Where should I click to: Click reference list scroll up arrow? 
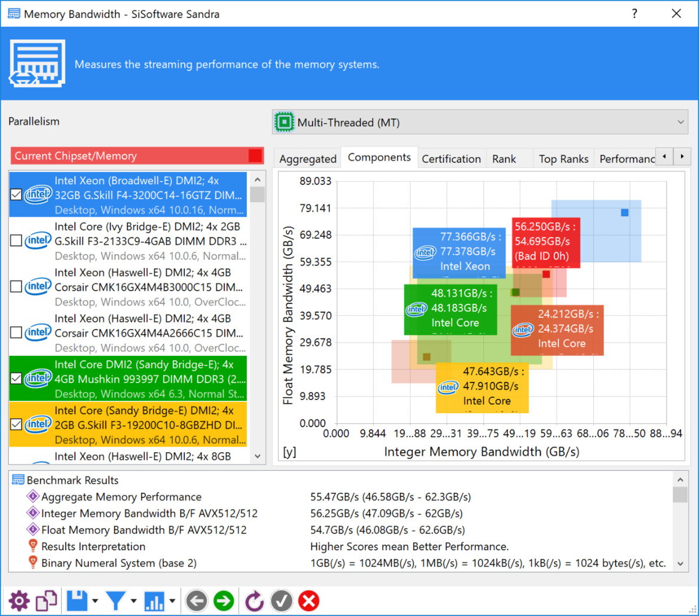pos(258,179)
